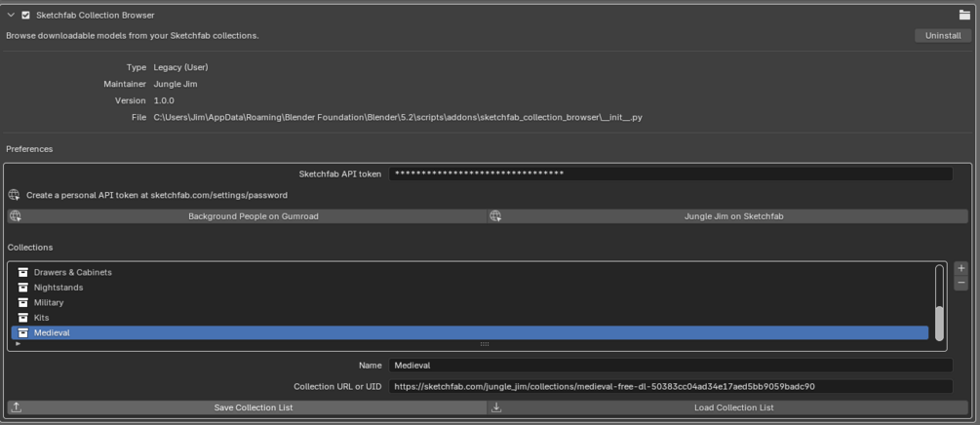The height and width of the screenshot is (425, 980).
Task: Click the Type value Legacy (User)
Action: [180, 67]
